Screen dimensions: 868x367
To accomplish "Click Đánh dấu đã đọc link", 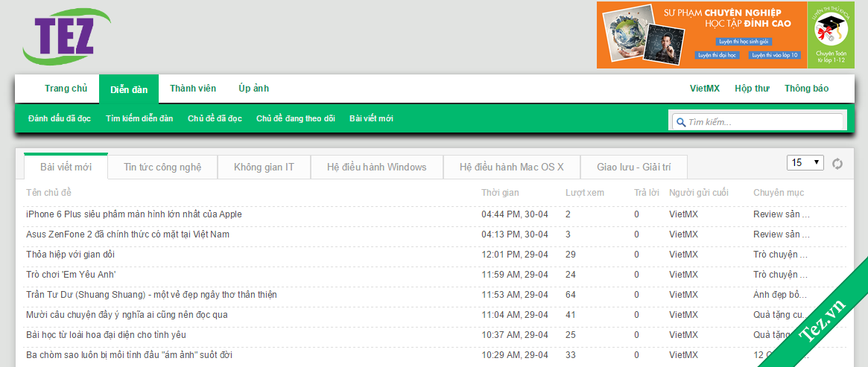I will 60,118.
